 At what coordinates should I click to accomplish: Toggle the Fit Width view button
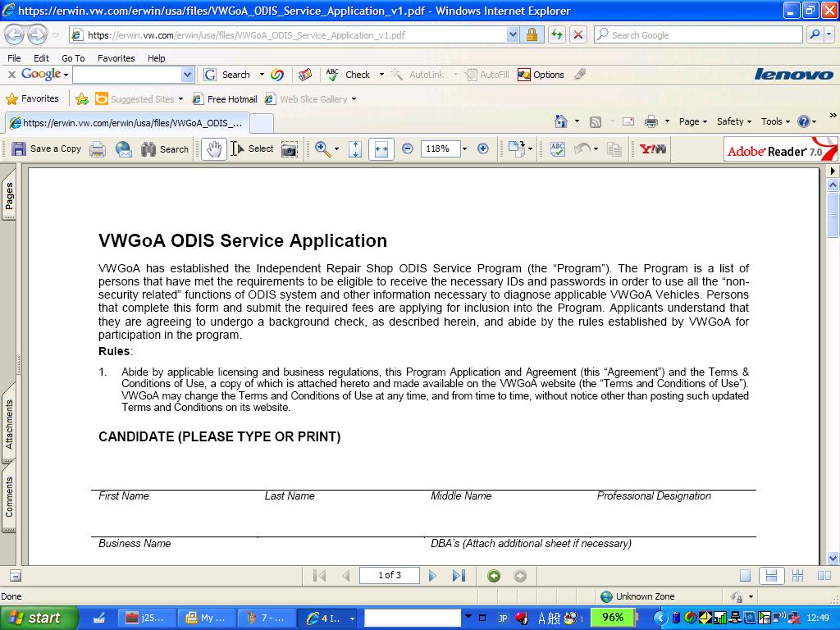381,149
